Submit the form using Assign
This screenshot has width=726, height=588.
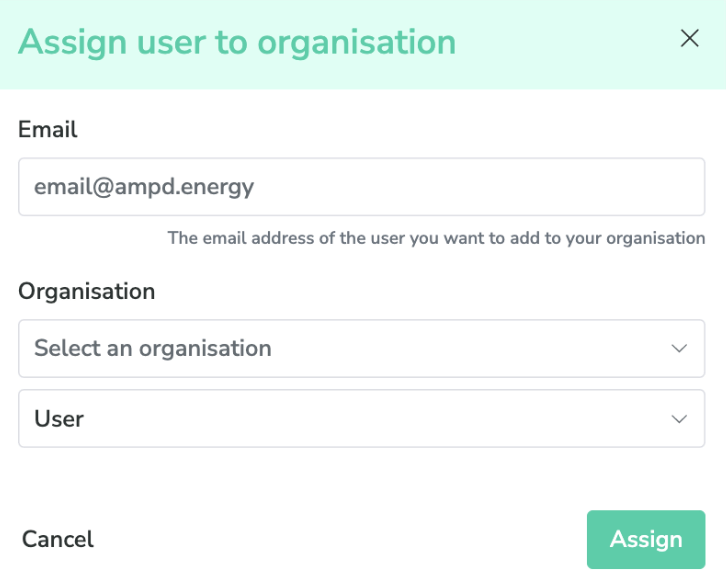646,539
